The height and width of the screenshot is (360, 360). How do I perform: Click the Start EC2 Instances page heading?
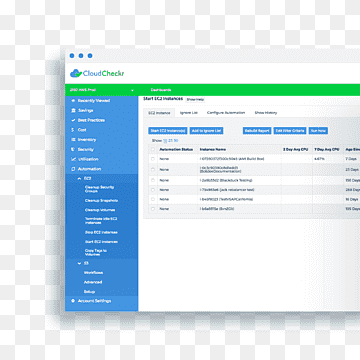163,99
